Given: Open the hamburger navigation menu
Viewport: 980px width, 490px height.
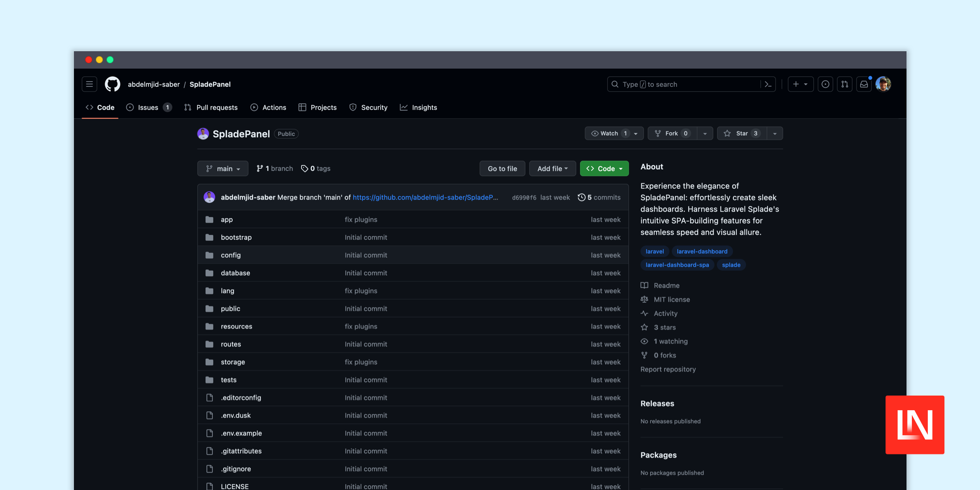Looking at the screenshot, I should click(90, 84).
